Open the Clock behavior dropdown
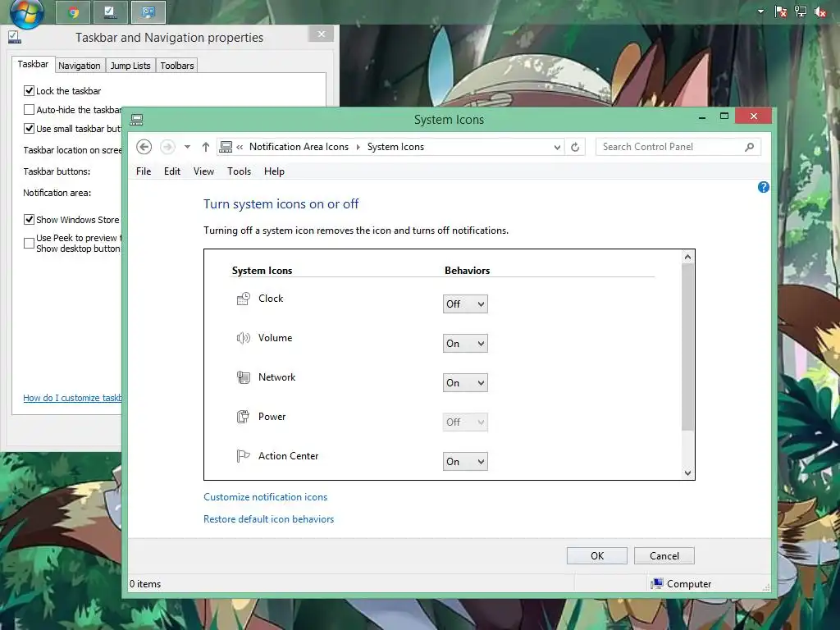The width and height of the screenshot is (840, 630). point(465,304)
